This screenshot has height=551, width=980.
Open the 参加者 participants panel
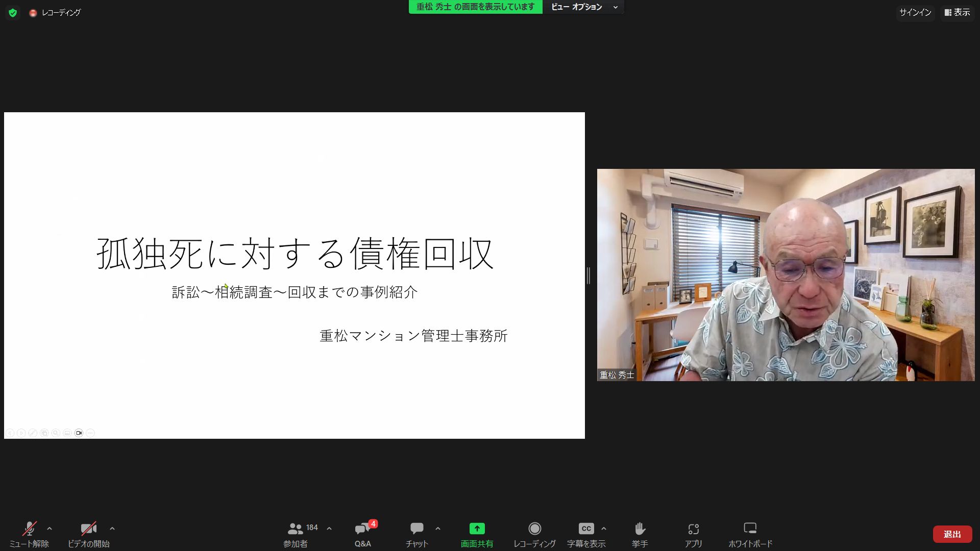(296, 534)
